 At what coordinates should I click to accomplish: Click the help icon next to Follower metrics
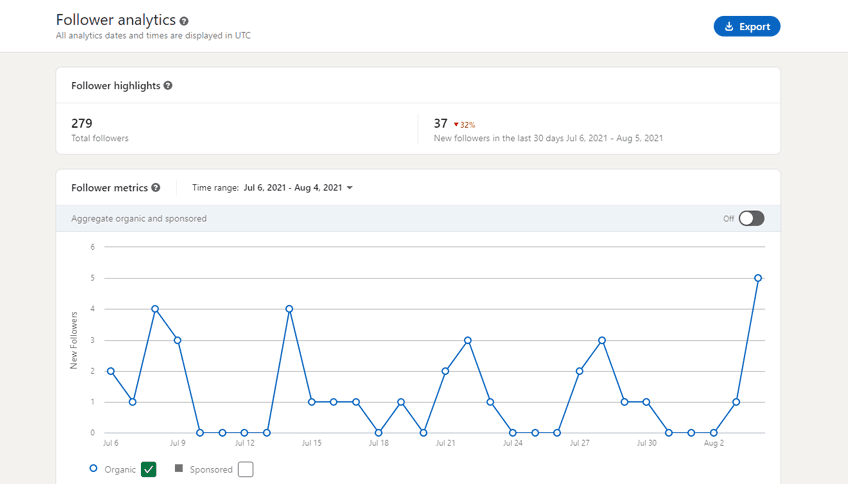pyautogui.click(x=156, y=188)
